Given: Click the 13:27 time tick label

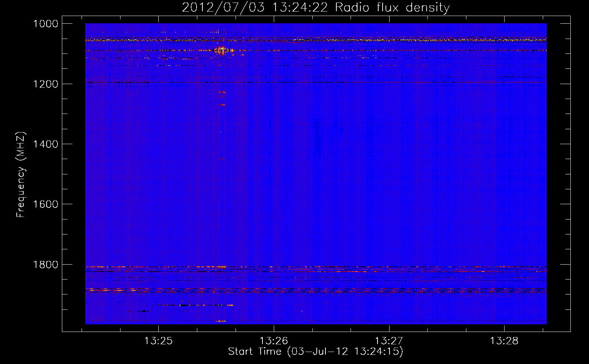Looking at the screenshot, I should click(x=389, y=341).
